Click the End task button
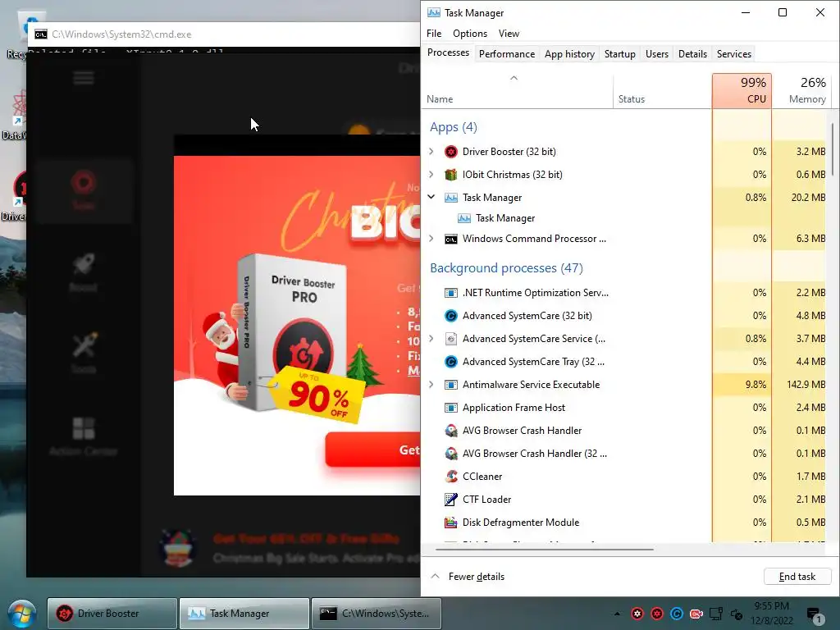Viewport: 840px width, 630px height. point(797,577)
